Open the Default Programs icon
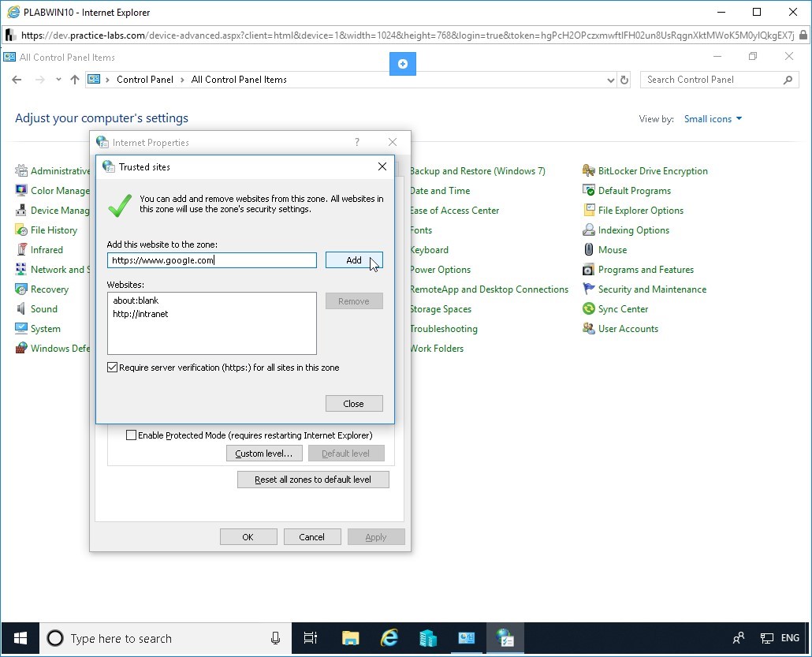Viewport: 812px width, 657px height. click(589, 191)
